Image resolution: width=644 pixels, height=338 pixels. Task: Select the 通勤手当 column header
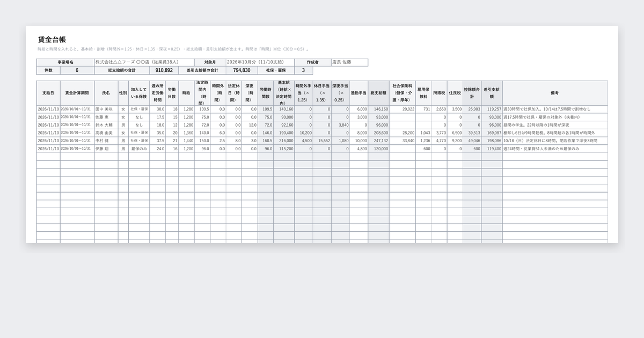pyautogui.click(x=358, y=93)
